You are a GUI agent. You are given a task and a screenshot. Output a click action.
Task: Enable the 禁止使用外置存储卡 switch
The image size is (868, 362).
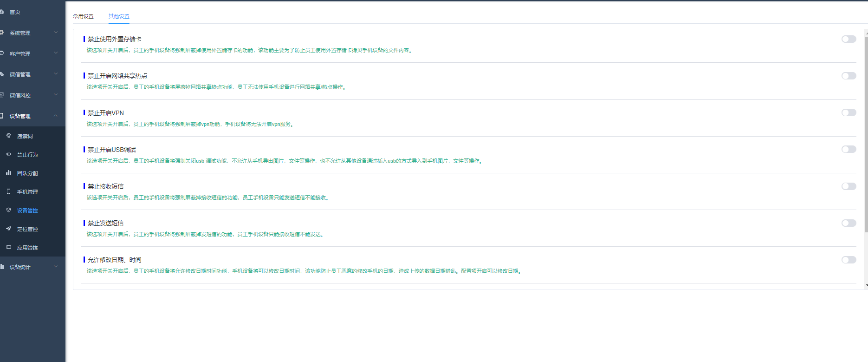click(x=849, y=39)
